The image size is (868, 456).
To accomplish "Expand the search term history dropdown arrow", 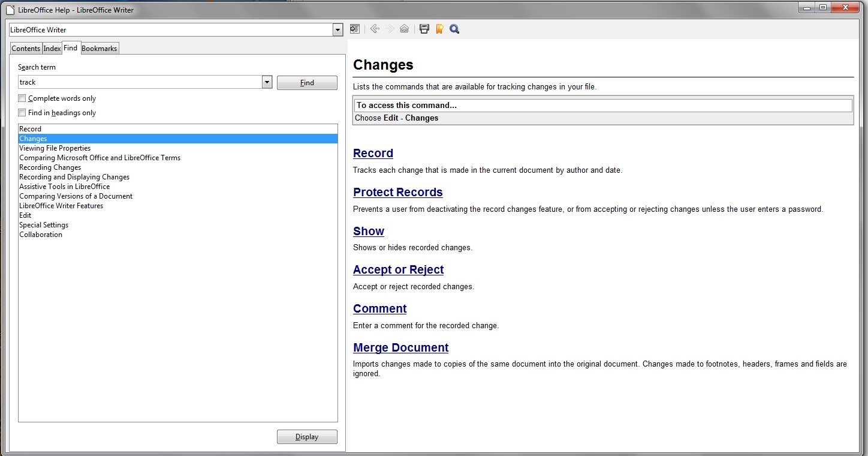I will [x=267, y=82].
